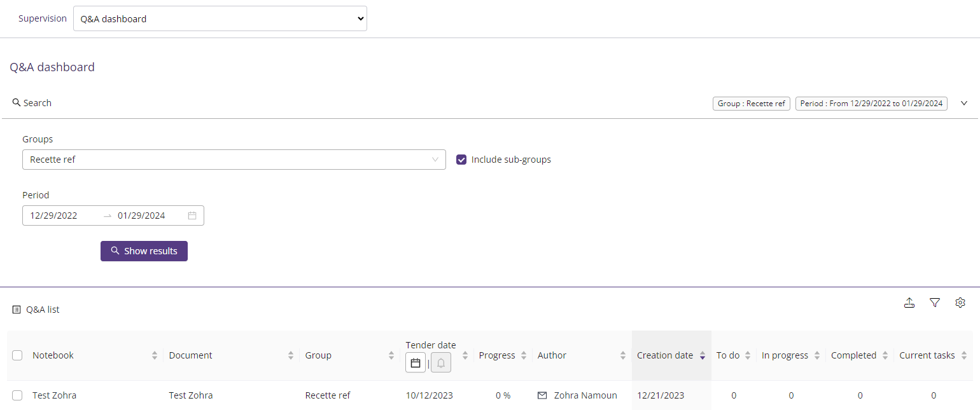The height and width of the screenshot is (410, 980).
Task: Click envelope icon beside Zohra Namoun
Action: pyautogui.click(x=542, y=395)
